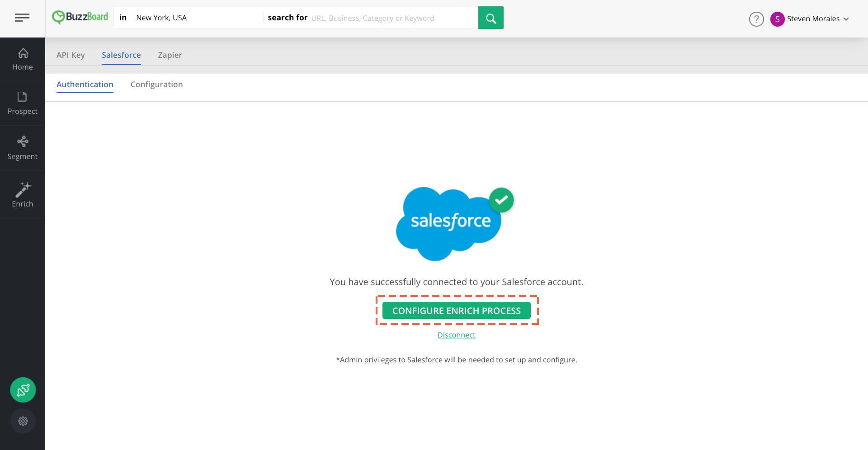Switch to the API Key tab
Image resolution: width=868 pixels, height=450 pixels.
tap(71, 55)
